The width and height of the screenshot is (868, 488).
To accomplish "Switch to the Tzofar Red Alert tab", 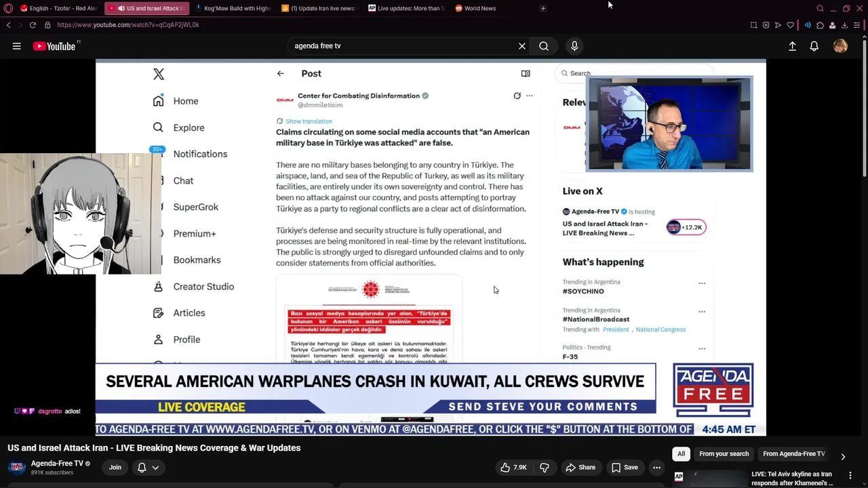I will click(x=60, y=8).
